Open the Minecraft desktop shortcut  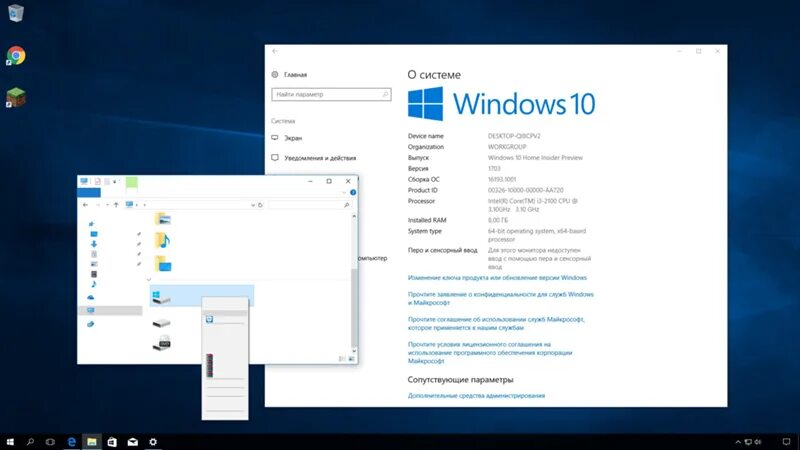16,97
